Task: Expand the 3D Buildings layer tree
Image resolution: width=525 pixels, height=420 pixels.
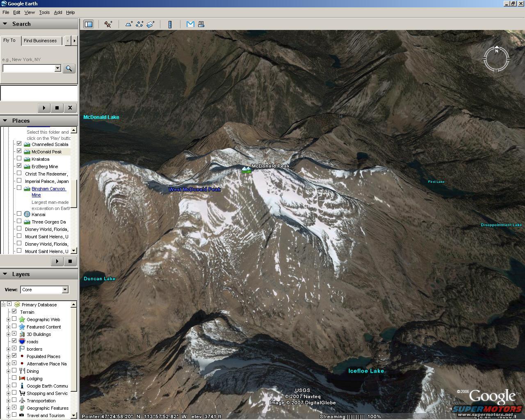Action: click(8, 334)
